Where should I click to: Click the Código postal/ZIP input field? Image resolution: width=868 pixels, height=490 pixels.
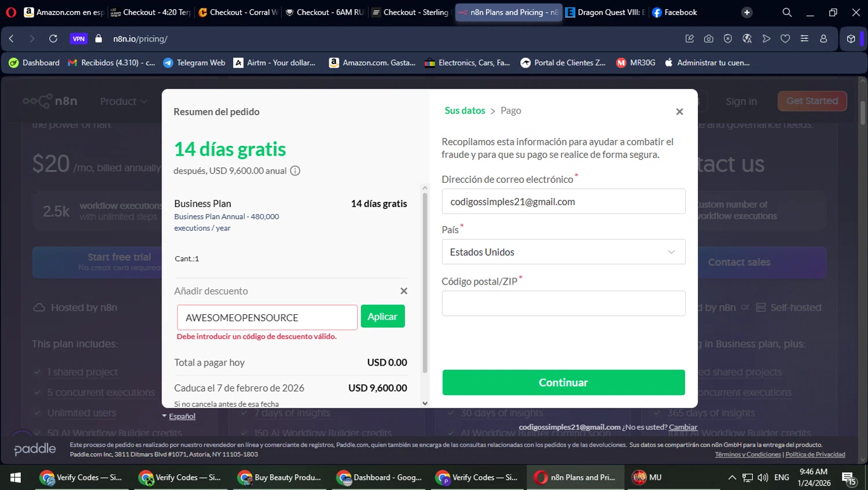pos(564,303)
